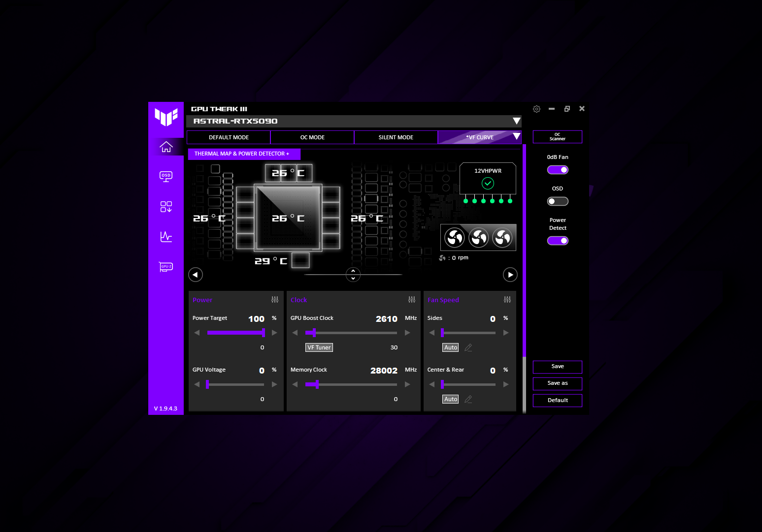Open the utilities download sidebar icon

(166, 207)
